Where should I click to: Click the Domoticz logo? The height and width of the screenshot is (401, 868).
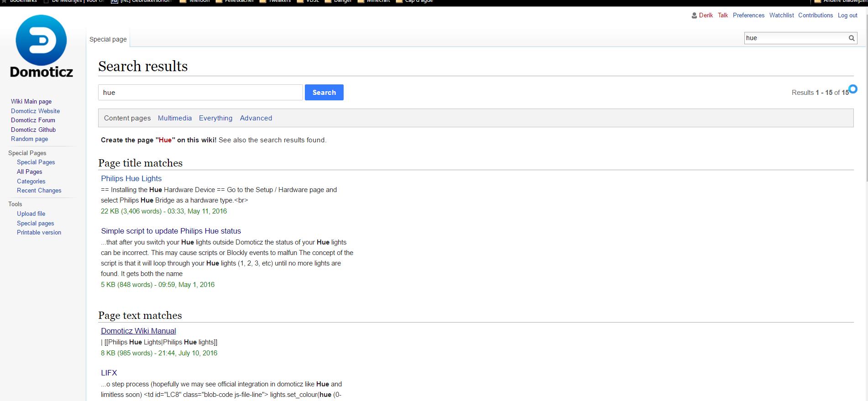pyautogui.click(x=42, y=46)
